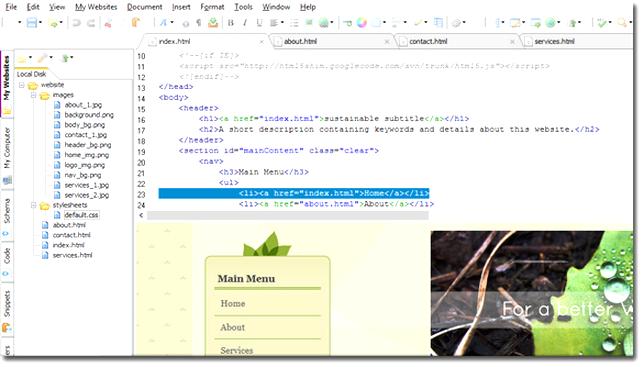Select header_bg.png in the file tree
The height and width of the screenshot is (367, 644).
coord(87,145)
